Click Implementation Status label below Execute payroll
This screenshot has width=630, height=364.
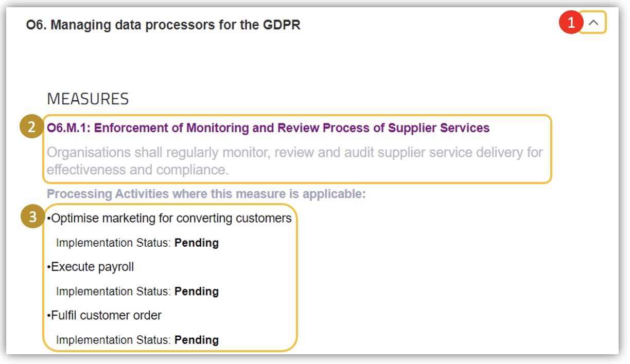tap(113, 292)
